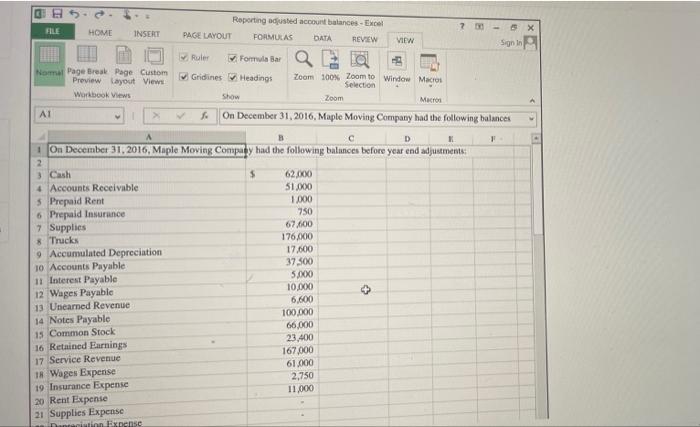Select the Prepaid Insurance cell
The height and width of the screenshot is (427, 700).
147,214
